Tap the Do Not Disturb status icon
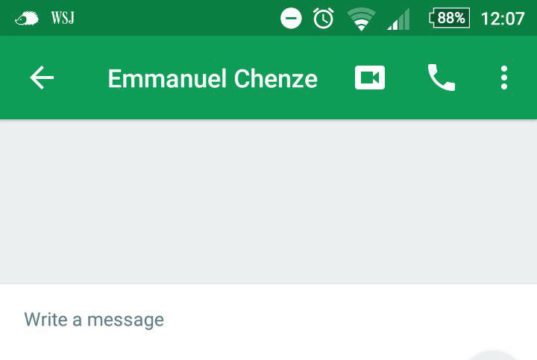The height and width of the screenshot is (360, 537). 291,18
